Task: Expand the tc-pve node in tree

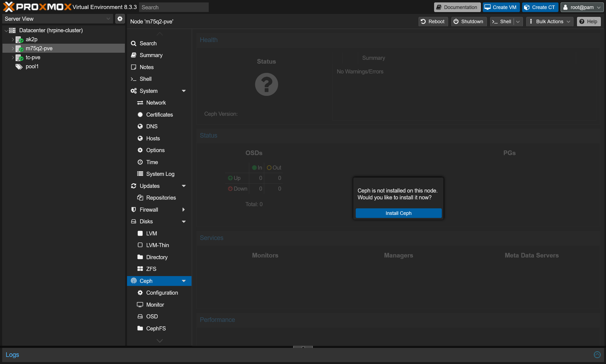Action: click(13, 58)
